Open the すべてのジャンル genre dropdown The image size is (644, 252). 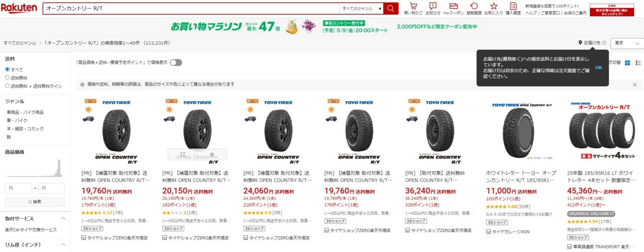click(x=360, y=9)
